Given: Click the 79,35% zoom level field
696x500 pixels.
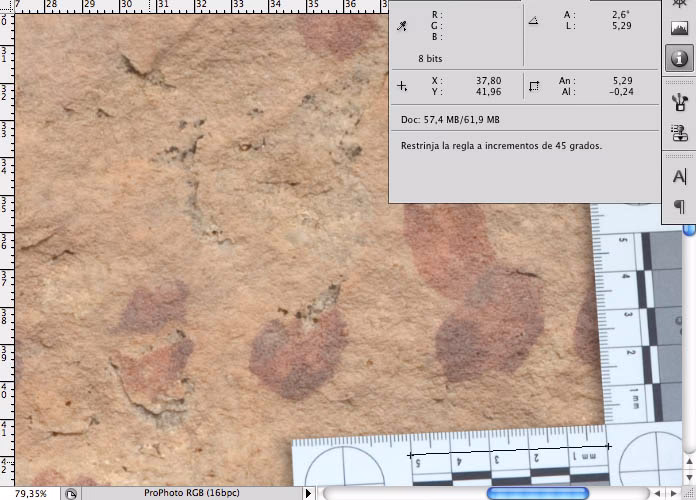Looking at the screenshot, I should click(x=30, y=493).
